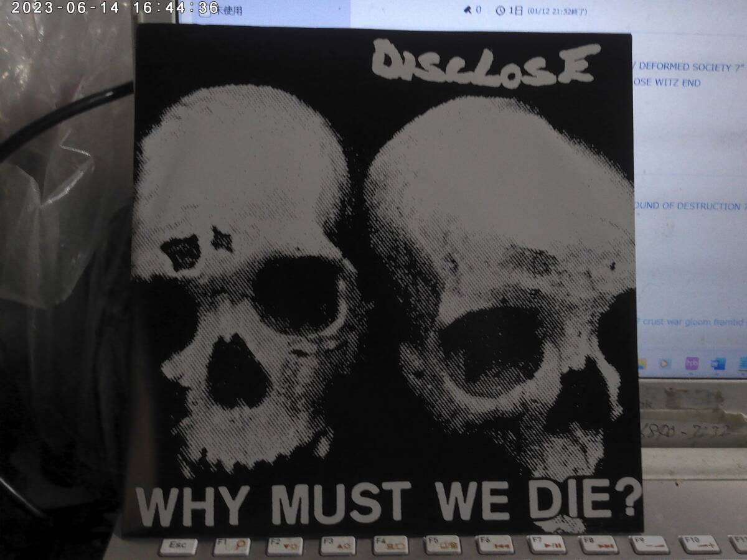This screenshot has width=747, height=560.
Task: Click the bid gavel icon beside 0
Action: pos(467,9)
